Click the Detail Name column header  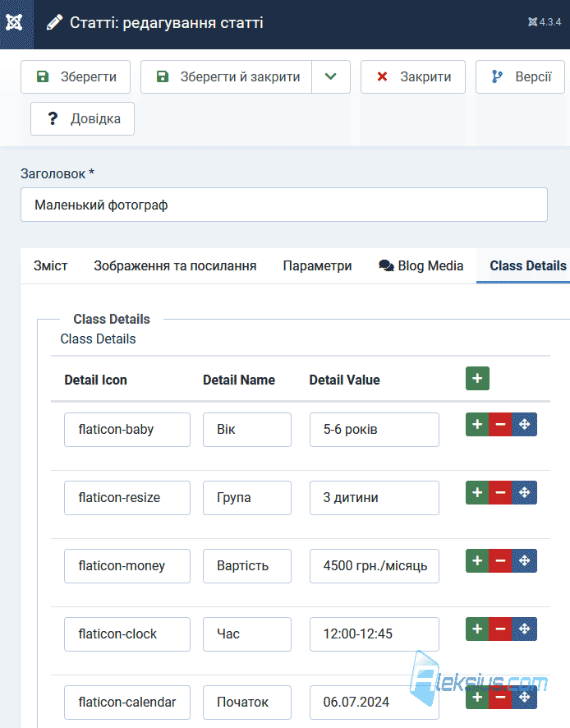coord(239,380)
